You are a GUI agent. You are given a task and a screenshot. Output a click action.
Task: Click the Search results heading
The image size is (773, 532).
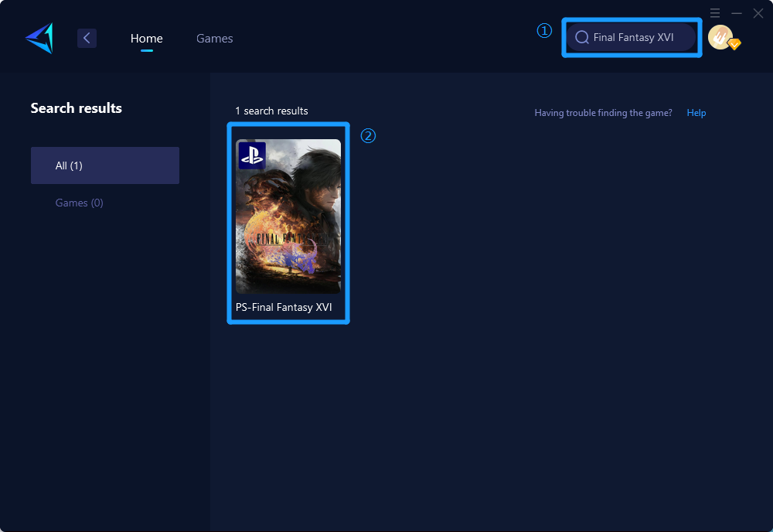click(77, 108)
